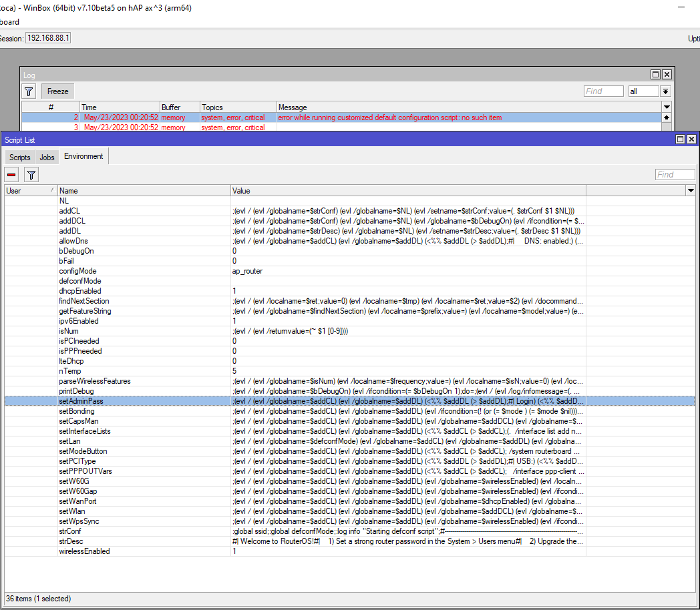Sort Log by Topics column header
700x610 pixels.
click(x=238, y=107)
